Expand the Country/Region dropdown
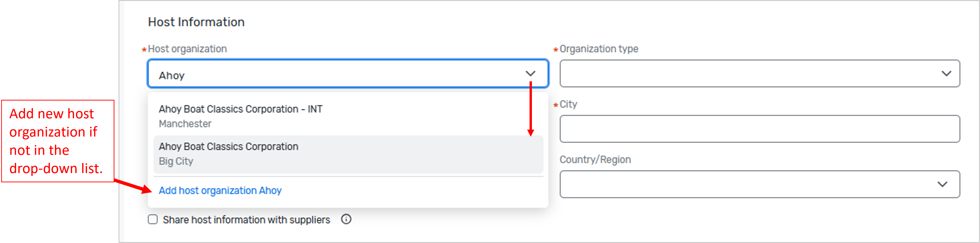This screenshot has width=980, height=243. coord(942,184)
